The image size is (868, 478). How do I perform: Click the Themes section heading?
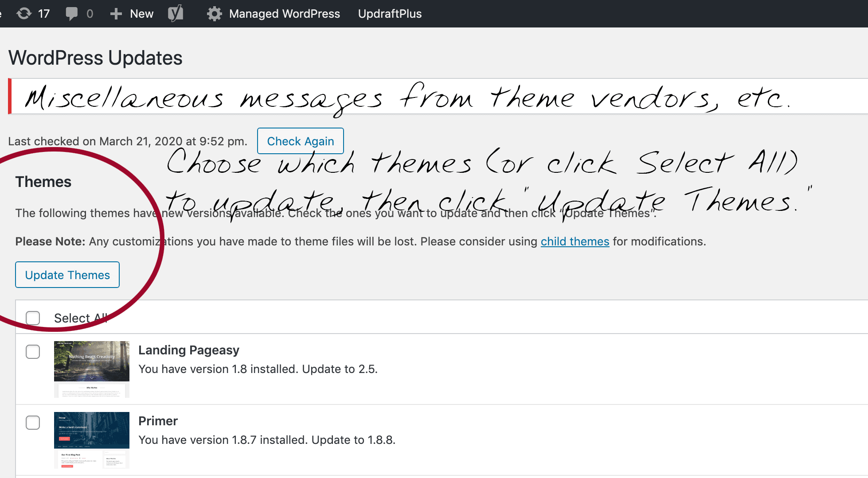[43, 182]
